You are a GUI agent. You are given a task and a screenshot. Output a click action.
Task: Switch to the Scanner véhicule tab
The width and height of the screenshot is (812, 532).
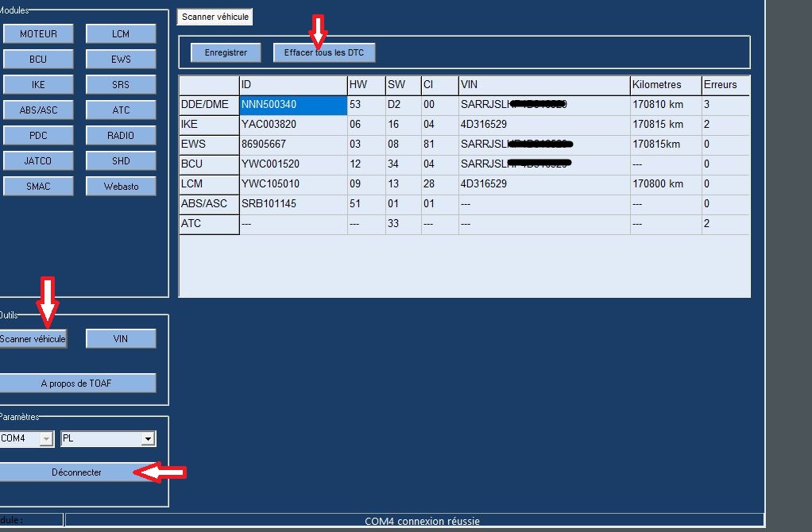(215, 17)
